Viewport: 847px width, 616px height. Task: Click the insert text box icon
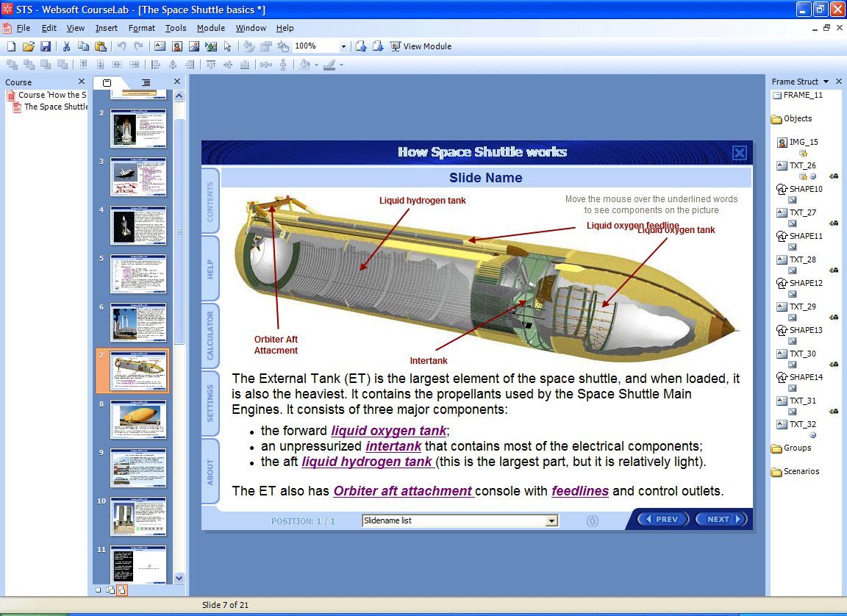[x=160, y=46]
